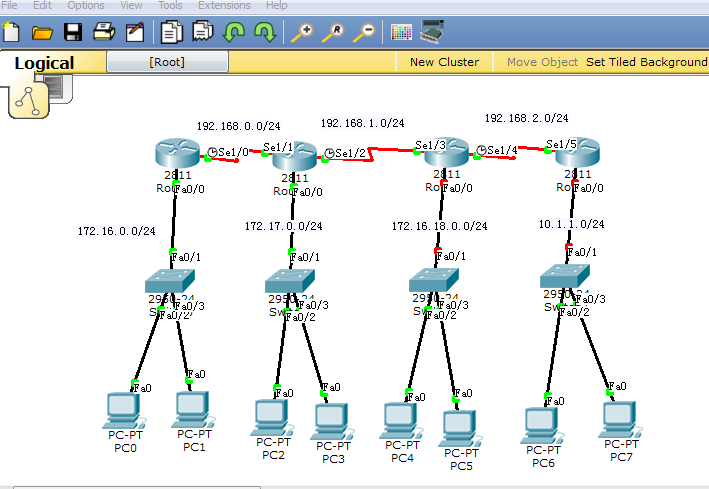The width and height of the screenshot is (709, 489).
Task: Click the Paste icon
Action: click(x=203, y=32)
